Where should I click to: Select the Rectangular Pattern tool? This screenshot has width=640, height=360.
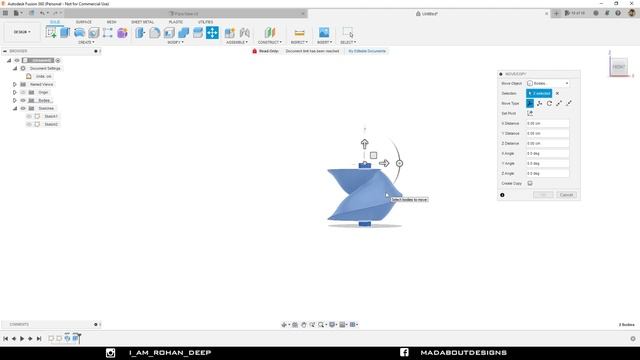click(108, 33)
